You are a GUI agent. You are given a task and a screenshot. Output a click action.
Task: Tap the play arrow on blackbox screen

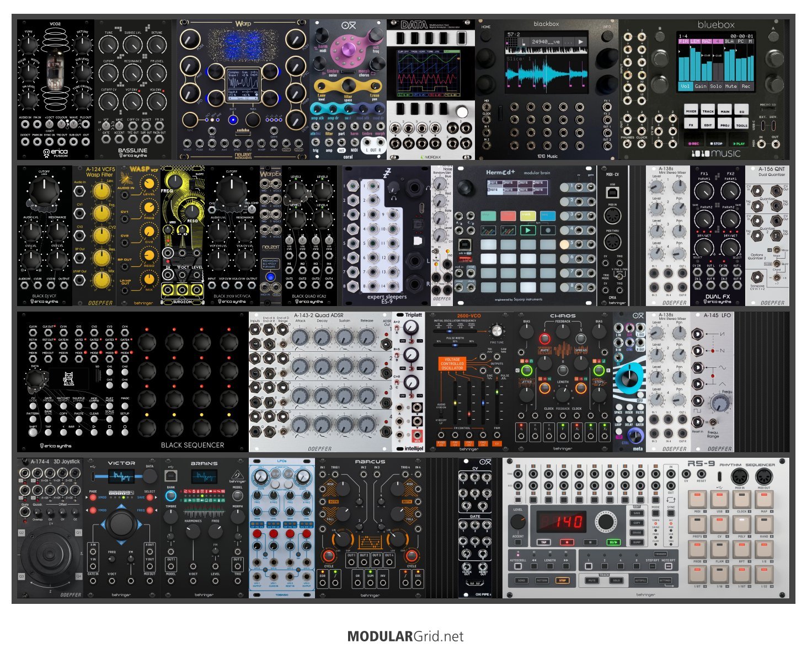[x=581, y=42]
